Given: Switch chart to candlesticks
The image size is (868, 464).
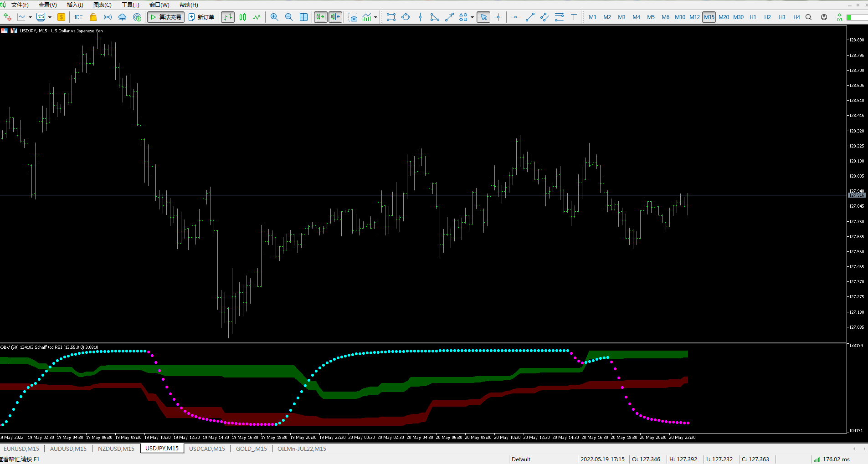Looking at the screenshot, I should tap(242, 17).
